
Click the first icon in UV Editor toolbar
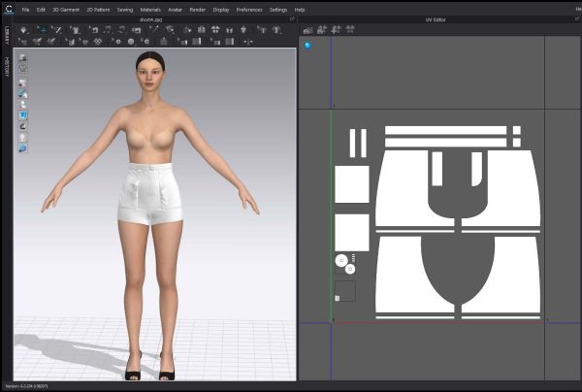307,29
